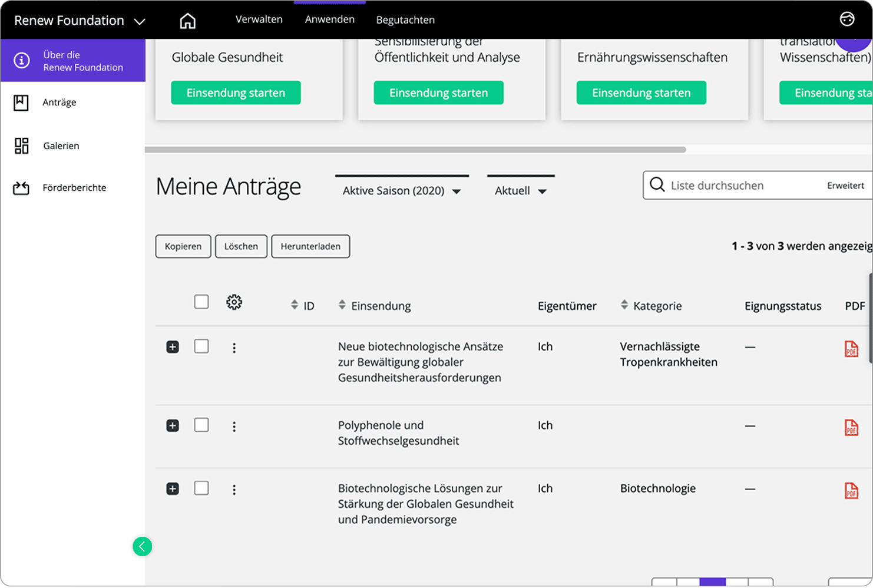The image size is (873, 588).
Task: Open the Aktuell filter dropdown
Action: [x=521, y=190]
